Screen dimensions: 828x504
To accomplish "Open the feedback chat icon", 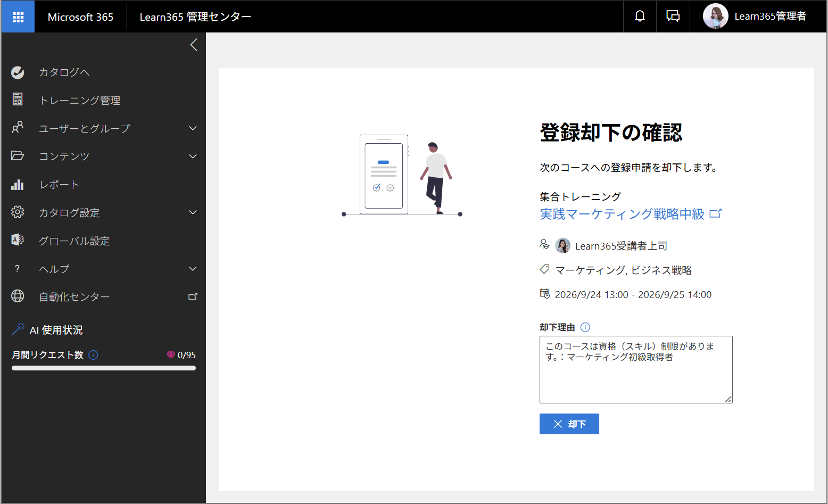I will point(673,16).
